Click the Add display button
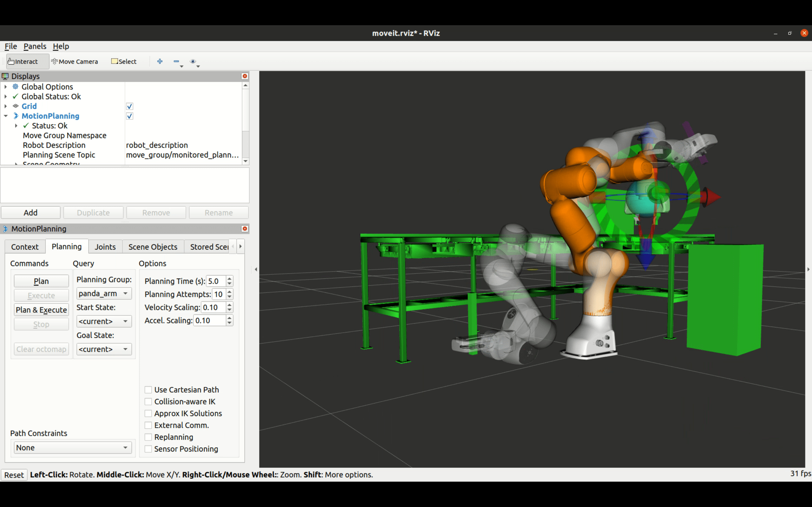This screenshot has height=507, width=812. [x=30, y=213]
